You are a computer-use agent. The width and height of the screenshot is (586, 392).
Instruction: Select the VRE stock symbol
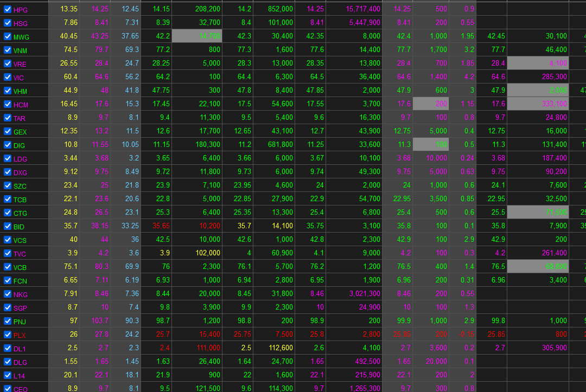pyautogui.click(x=20, y=64)
